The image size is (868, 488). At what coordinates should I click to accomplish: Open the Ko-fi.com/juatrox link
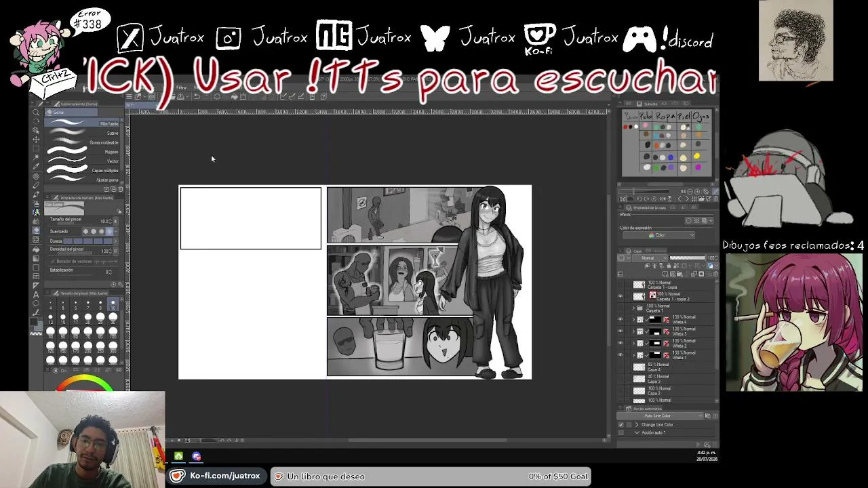216,476
